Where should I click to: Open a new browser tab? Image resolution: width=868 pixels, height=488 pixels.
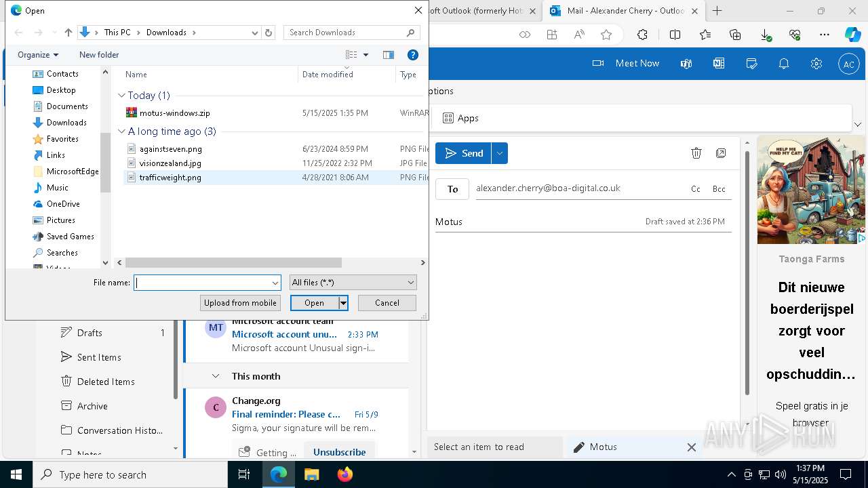coord(717,11)
